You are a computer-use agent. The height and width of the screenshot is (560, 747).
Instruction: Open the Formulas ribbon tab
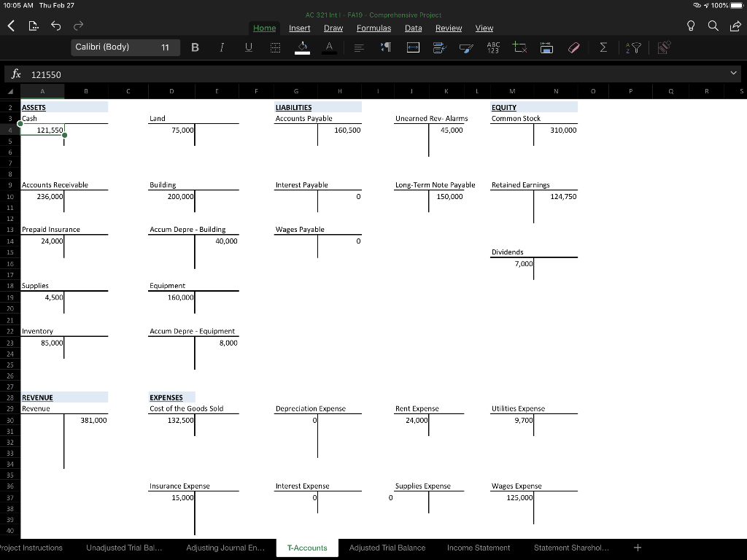373,28
